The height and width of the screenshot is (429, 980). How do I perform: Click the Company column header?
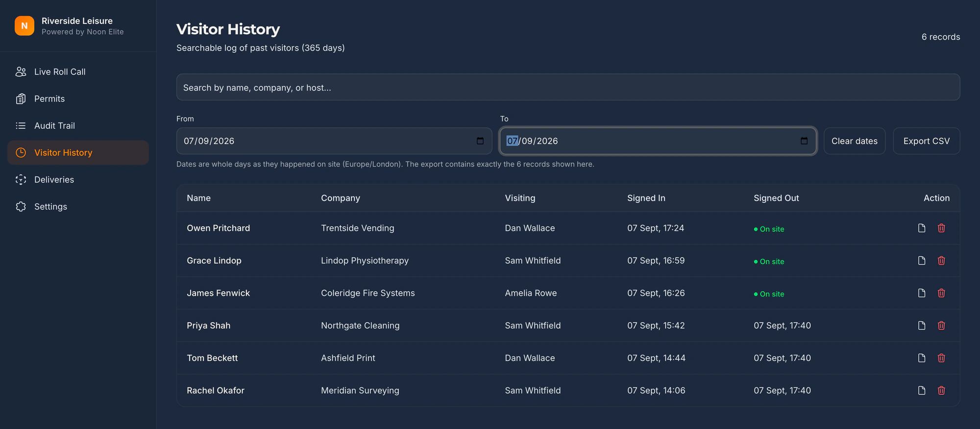pos(341,198)
